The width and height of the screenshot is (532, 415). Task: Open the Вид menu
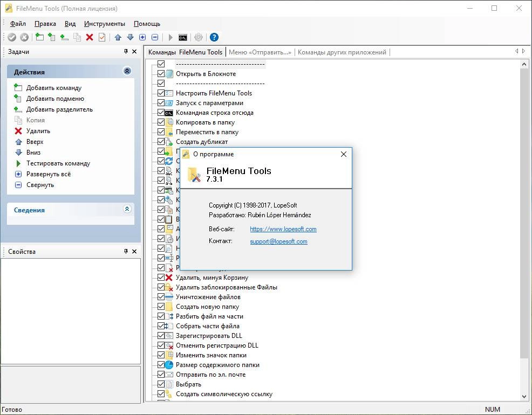pyautogui.click(x=70, y=24)
